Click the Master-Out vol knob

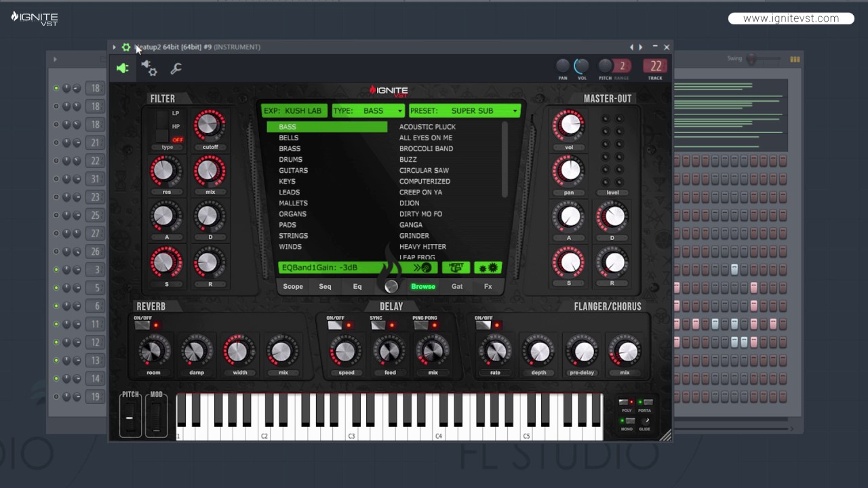pyautogui.click(x=568, y=125)
